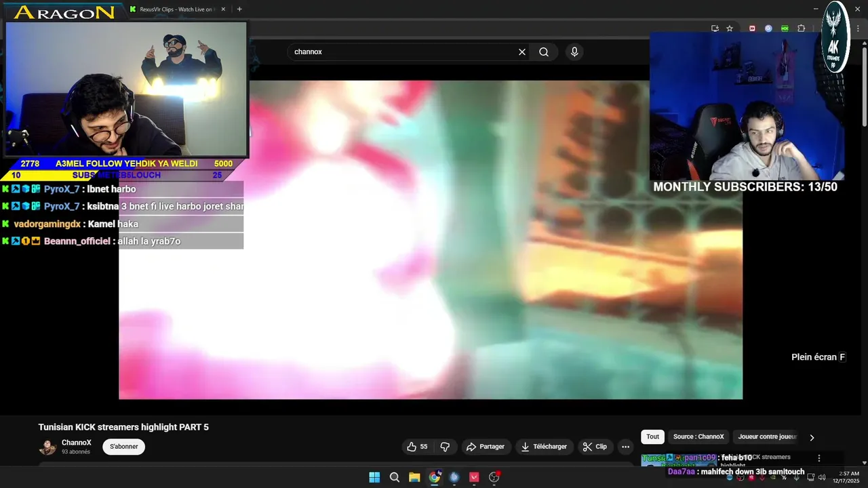Subscribe using the S'abonner button

[123, 447]
